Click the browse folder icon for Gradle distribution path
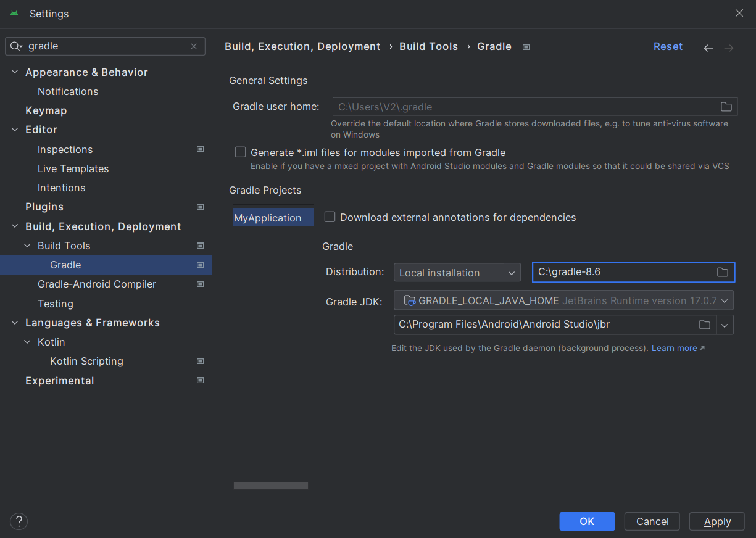Image resolution: width=756 pixels, height=538 pixels. [x=723, y=272]
